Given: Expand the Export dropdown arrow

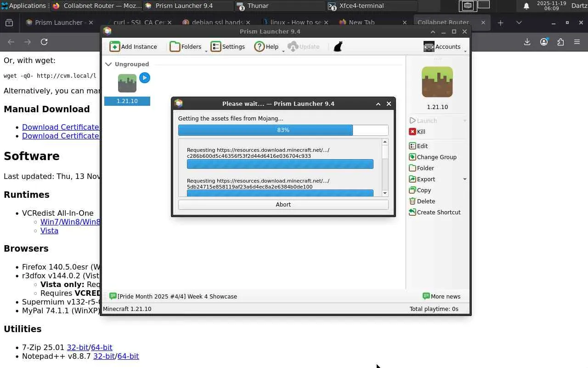Looking at the screenshot, I should [x=464, y=179].
